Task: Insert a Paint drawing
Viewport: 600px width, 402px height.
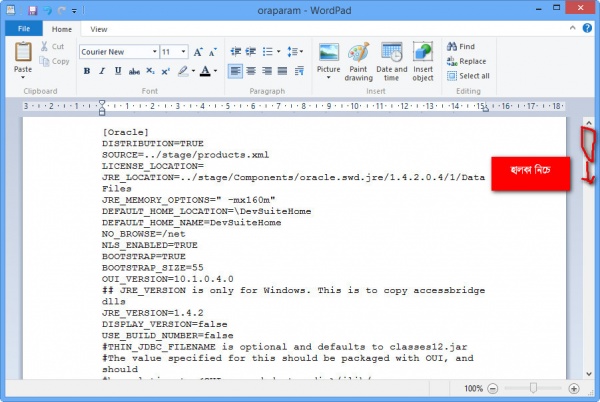Action: (x=358, y=62)
